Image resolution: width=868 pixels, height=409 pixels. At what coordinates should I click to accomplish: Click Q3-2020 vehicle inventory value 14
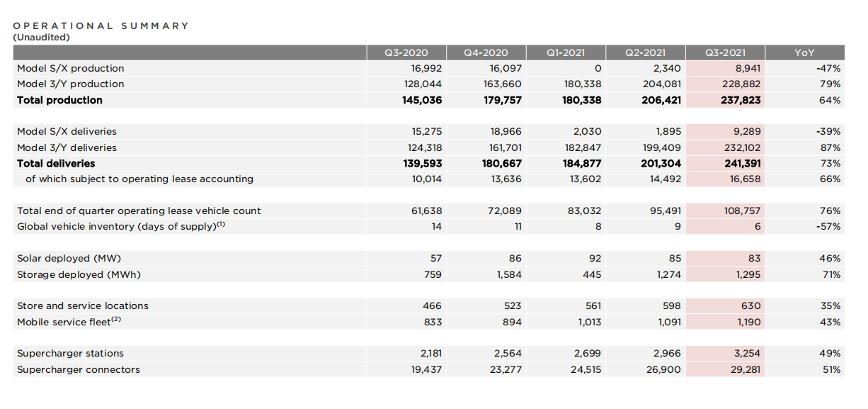pos(437,226)
